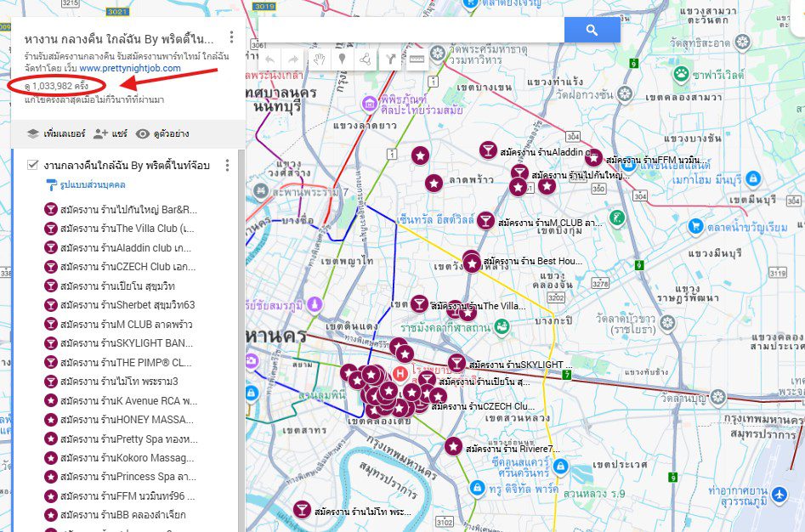Select the add marker pin tool
Image resolution: width=805 pixels, height=532 pixels.
[342, 59]
